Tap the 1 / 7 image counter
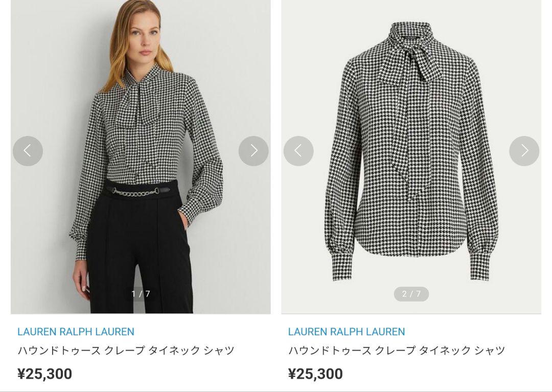The width and height of the screenshot is (552, 392). coord(141,294)
